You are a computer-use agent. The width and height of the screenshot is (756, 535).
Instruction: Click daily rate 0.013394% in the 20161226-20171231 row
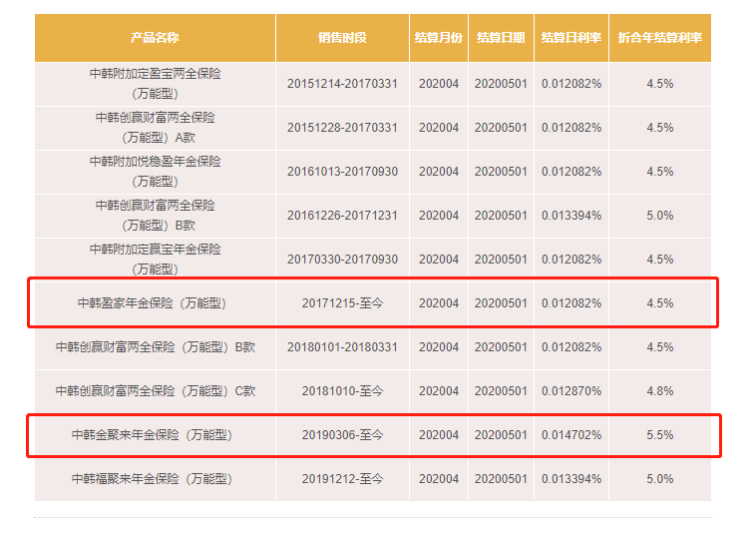coord(570,216)
